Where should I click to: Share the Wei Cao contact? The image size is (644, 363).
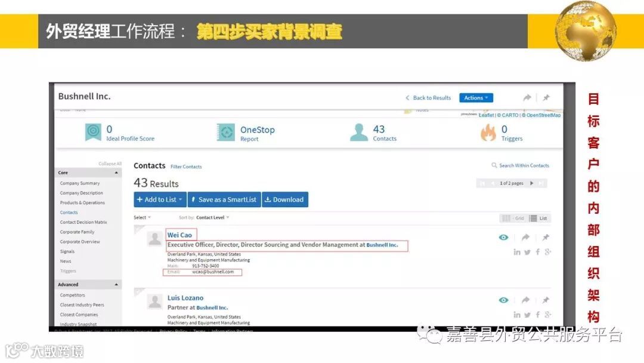[525, 237]
